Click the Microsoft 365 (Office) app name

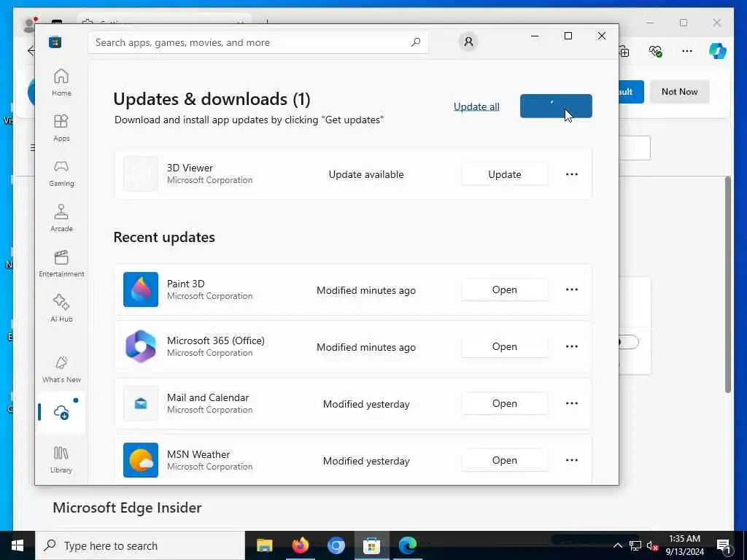[216, 341]
